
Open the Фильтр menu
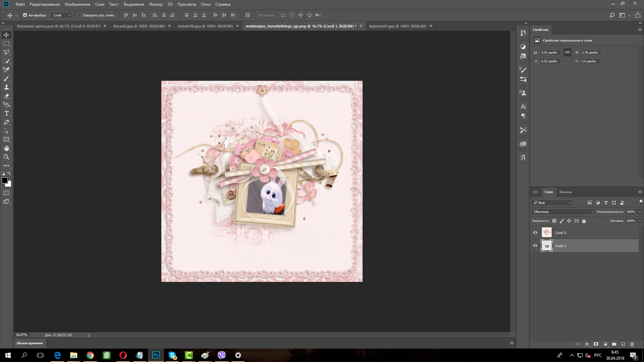coord(156,4)
